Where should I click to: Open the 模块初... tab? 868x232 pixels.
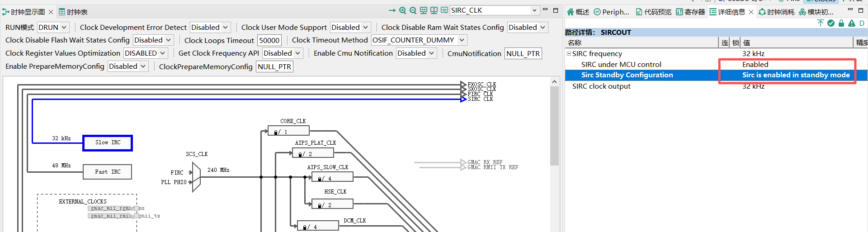pyautogui.click(x=816, y=12)
